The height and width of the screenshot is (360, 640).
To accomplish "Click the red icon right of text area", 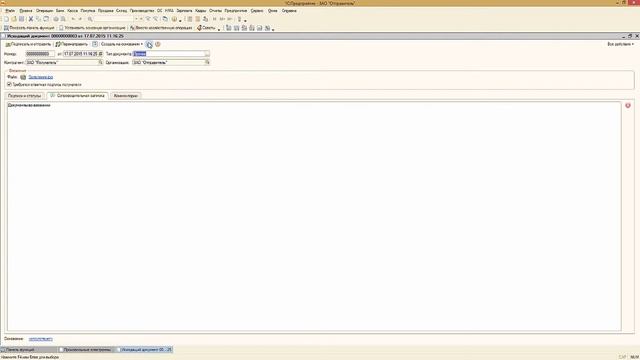I will click(x=628, y=105).
